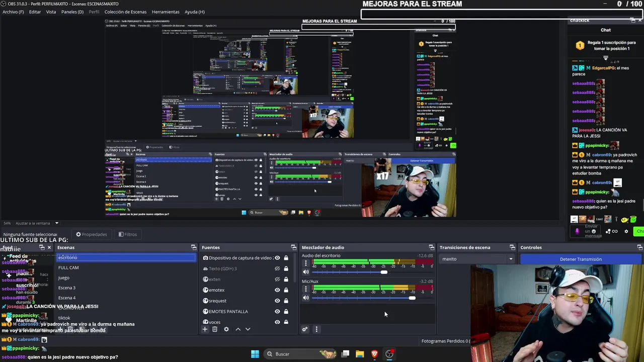
Task: Show the Texto (GDI+) 3 source
Action: [277, 268]
